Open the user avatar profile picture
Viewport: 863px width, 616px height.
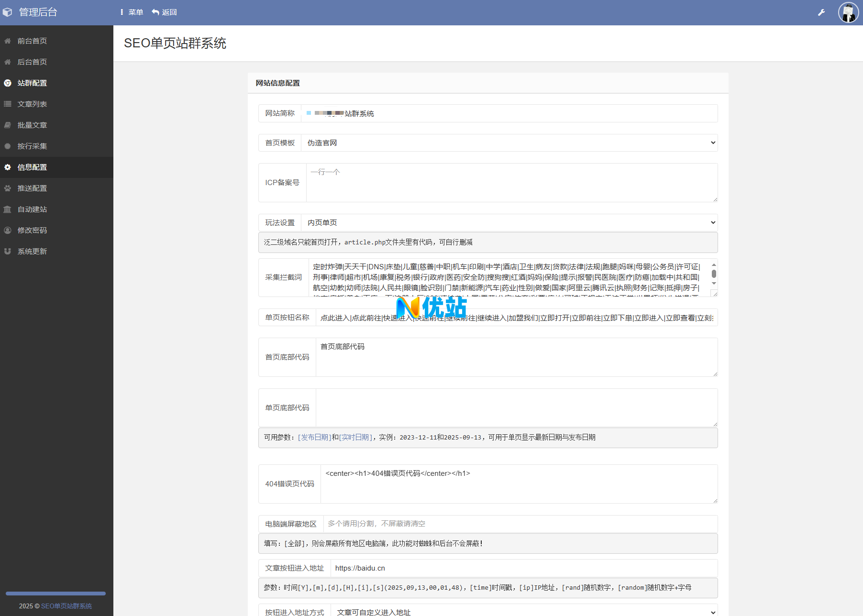[848, 12]
